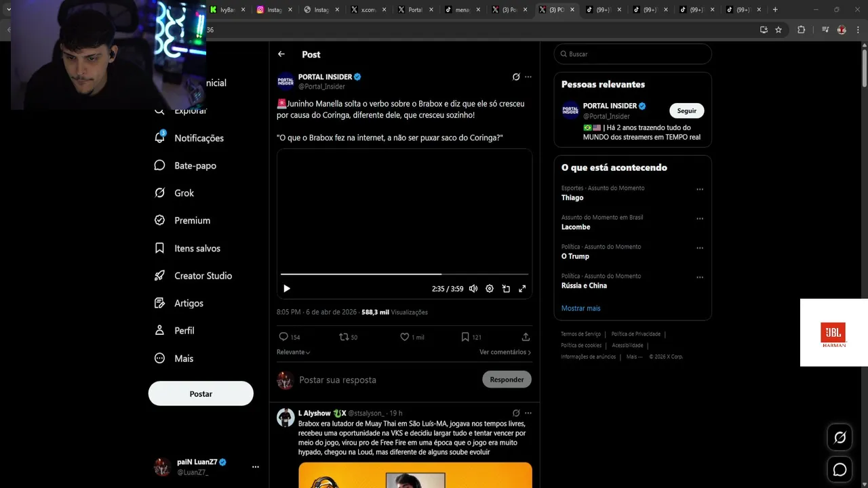Open Termos de Serviço link

(x=581, y=333)
